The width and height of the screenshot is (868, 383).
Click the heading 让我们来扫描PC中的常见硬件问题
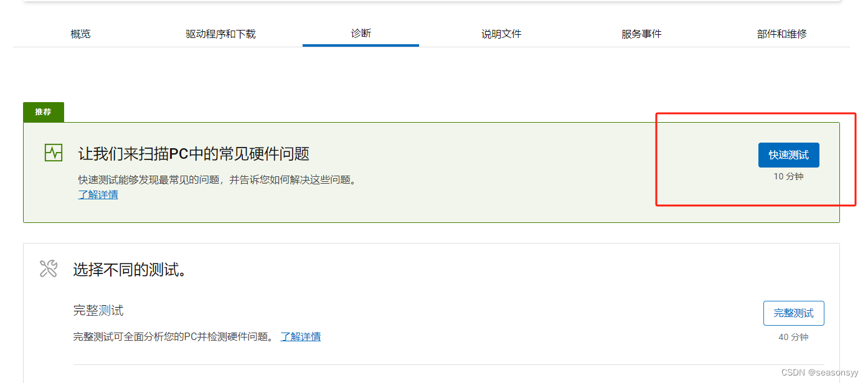tap(194, 154)
